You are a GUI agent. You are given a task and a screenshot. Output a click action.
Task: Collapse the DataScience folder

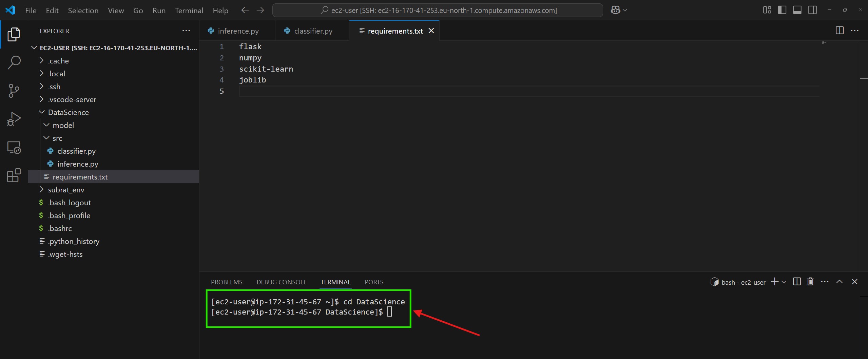(68, 112)
